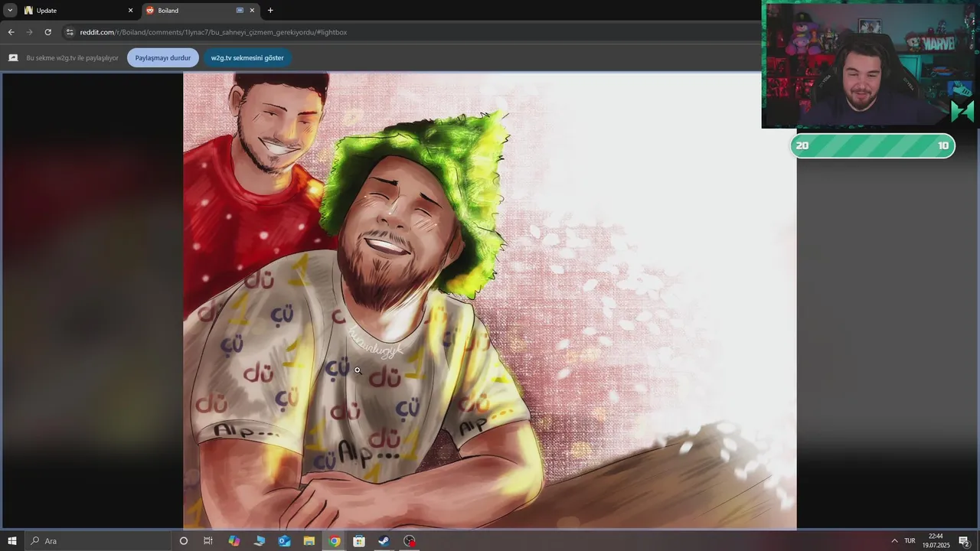The width and height of the screenshot is (980, 551).
Task: View site information icon in address bar
Action: click(x=70, y=32)
